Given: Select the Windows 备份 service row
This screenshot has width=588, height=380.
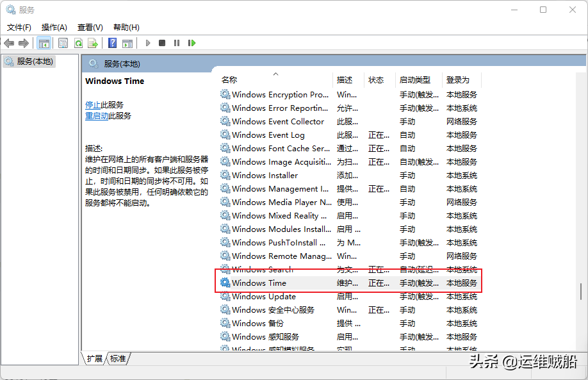Looking at the screenshot, I should point(350,324).
